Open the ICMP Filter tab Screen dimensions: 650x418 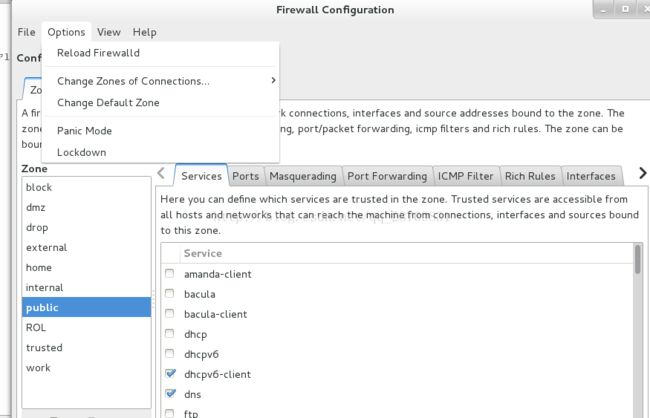(466, 176)
